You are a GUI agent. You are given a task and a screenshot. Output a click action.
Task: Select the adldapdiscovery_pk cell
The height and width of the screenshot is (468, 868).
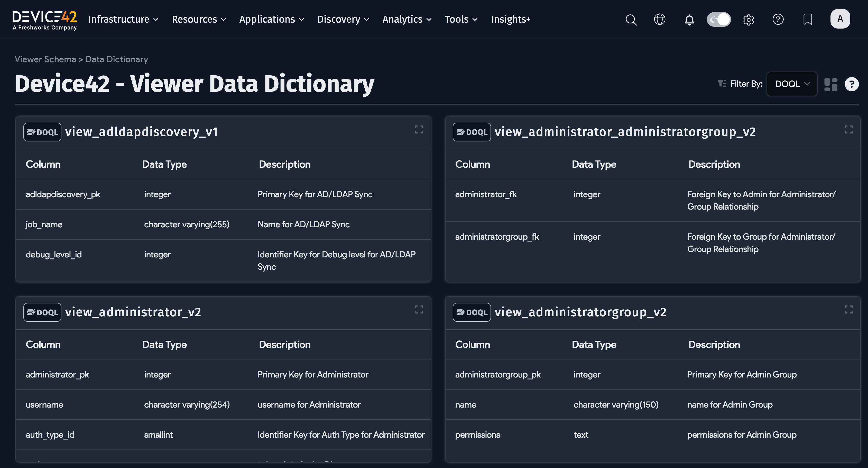tap(63, 195)
